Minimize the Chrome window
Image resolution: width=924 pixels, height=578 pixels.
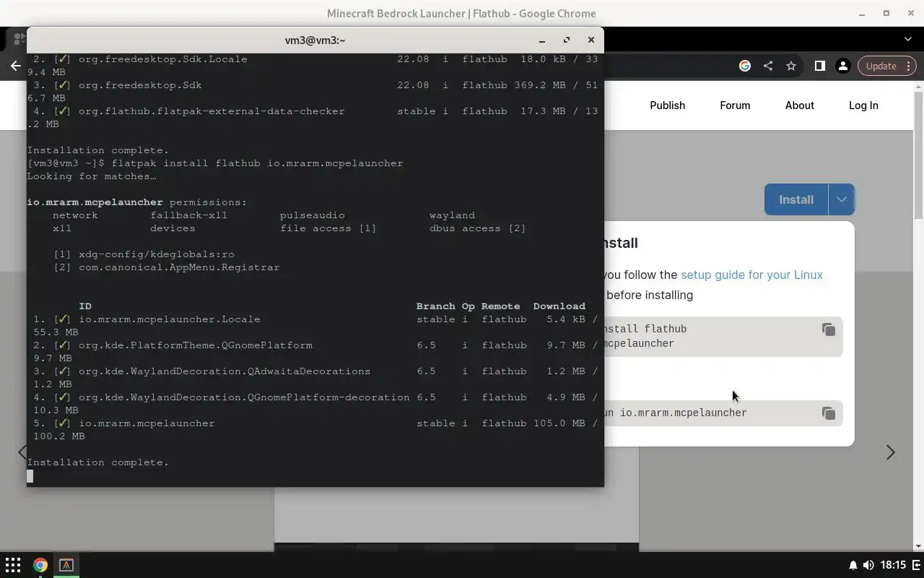tap(862, 14)
